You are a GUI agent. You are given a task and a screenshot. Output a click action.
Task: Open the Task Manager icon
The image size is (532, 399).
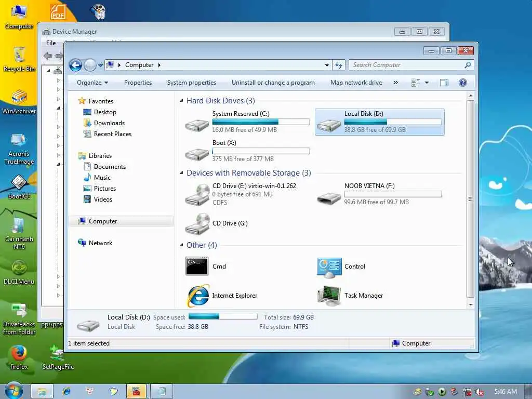click(x=329, y=296)
